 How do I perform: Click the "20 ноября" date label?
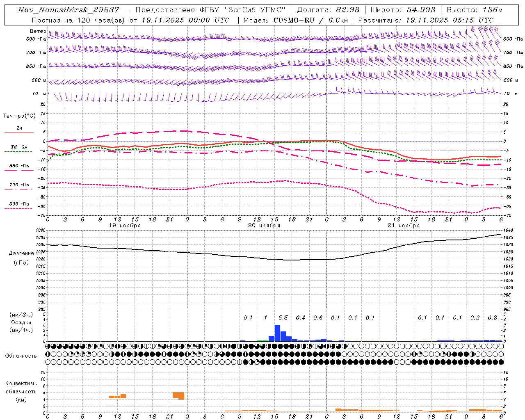click(264, 226)
